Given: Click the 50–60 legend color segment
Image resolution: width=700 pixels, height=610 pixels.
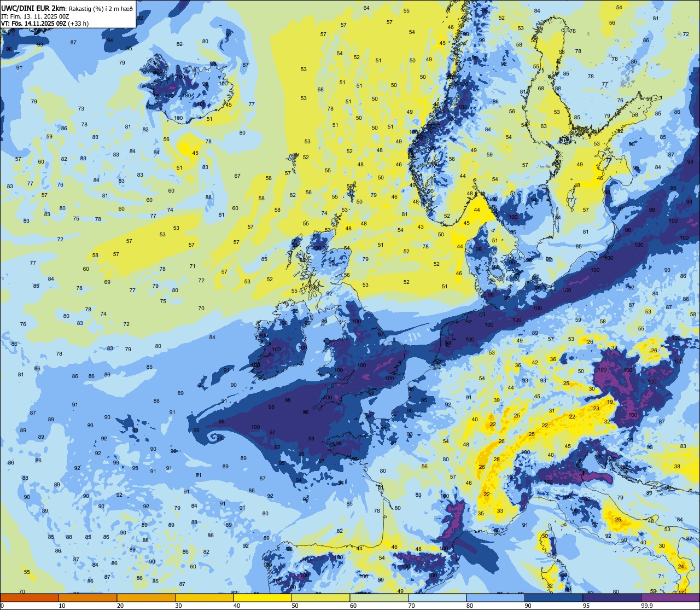Looking at the screenshot, I should click(320, 598).
